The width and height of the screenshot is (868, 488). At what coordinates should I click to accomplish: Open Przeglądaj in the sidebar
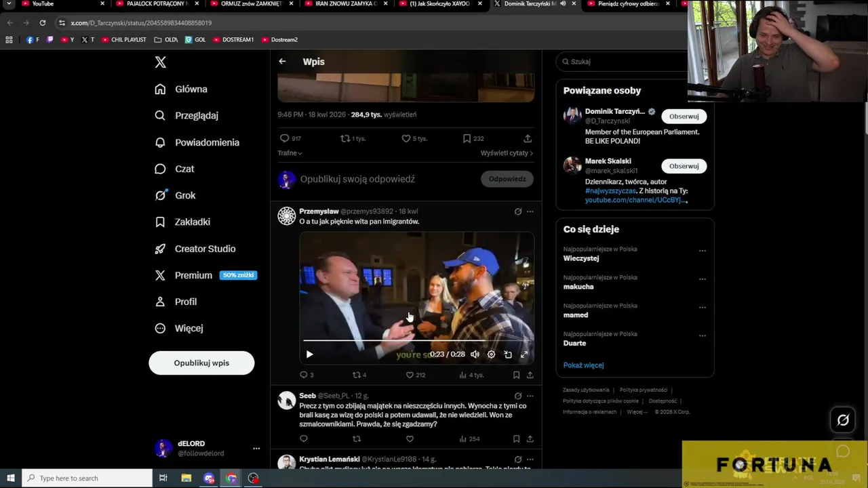[186, 115]
